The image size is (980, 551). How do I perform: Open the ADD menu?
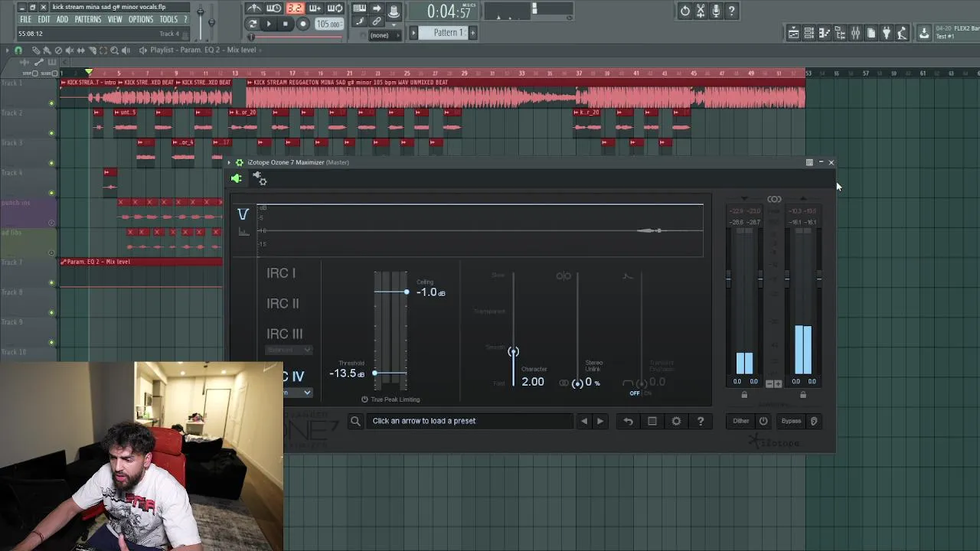pyautogui.click(x=62, y=19)
